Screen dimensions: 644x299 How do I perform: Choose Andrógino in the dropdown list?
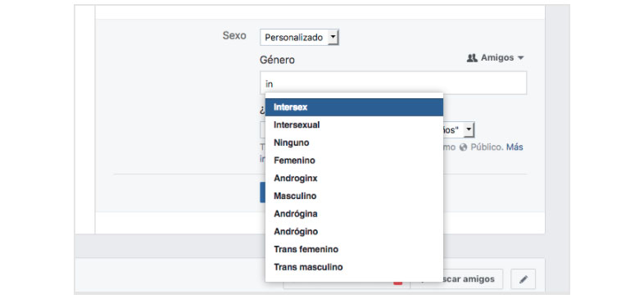(354, 231)
